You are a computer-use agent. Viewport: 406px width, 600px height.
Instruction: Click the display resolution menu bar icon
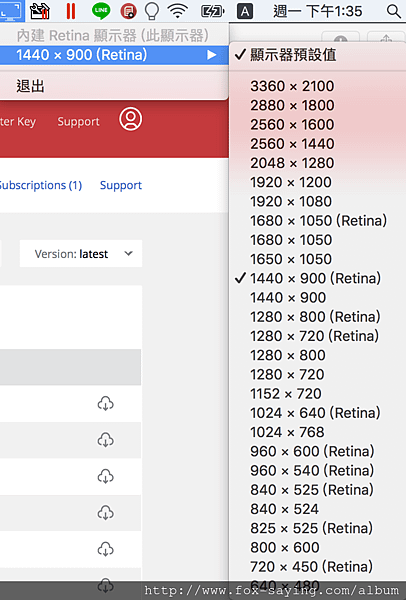pos(11,11)
